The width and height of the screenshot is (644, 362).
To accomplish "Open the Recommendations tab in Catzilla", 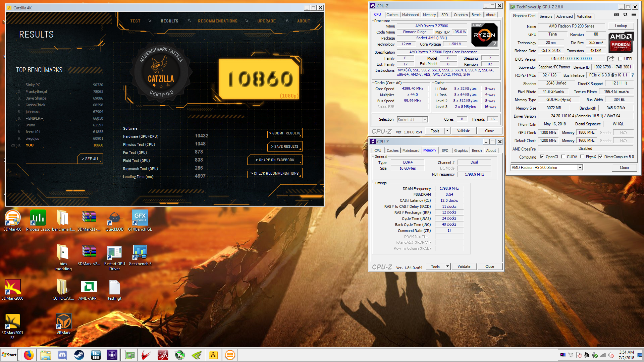I will [x=218, y=21].
